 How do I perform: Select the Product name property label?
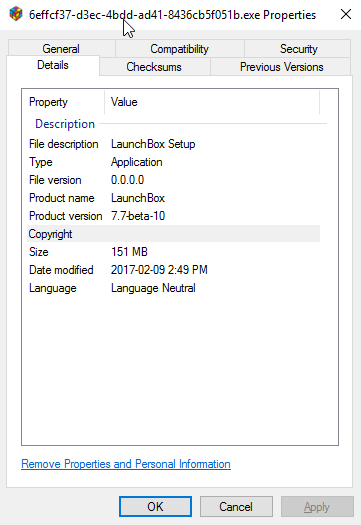click(62, 198)
